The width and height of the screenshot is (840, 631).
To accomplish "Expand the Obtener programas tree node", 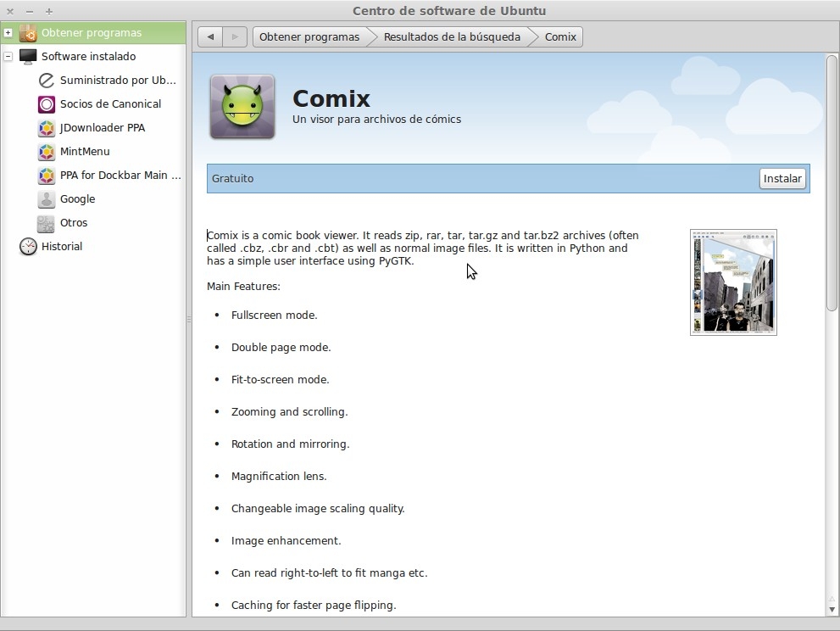I will click(x=8, y=33).
